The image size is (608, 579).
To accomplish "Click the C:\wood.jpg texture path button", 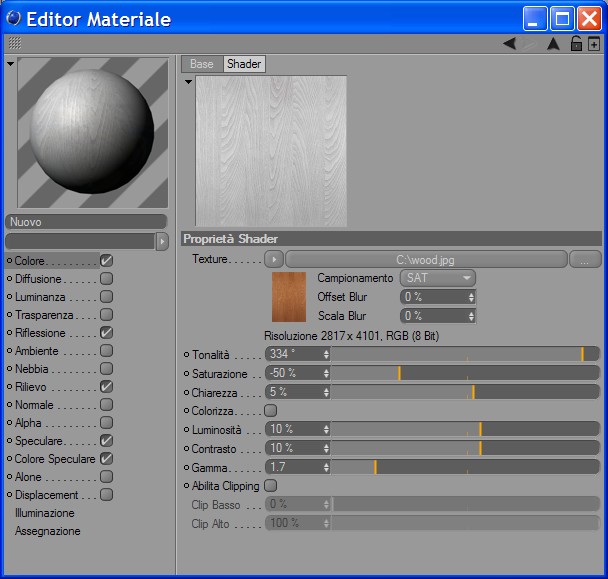I will tap(426, 259).
